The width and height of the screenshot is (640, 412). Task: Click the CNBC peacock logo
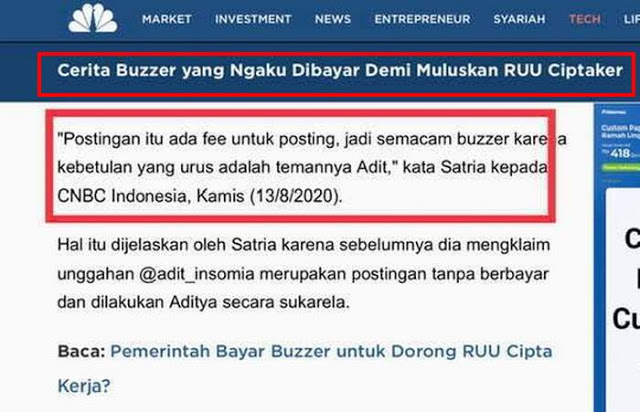93,18
